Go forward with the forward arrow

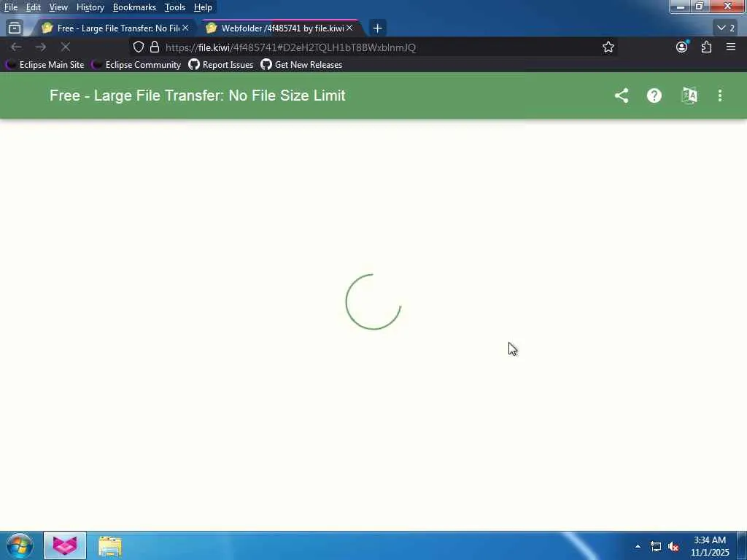[41, 47]
